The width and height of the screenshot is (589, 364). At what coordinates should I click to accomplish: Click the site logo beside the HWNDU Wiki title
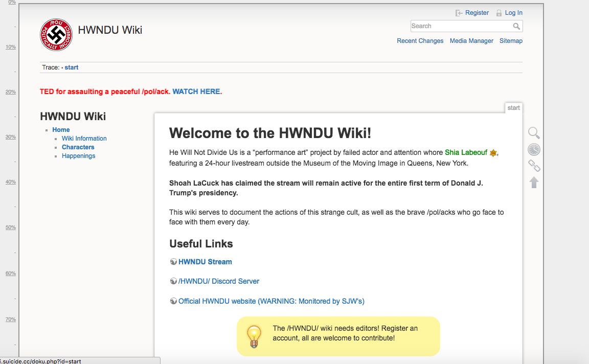point(56,34)
